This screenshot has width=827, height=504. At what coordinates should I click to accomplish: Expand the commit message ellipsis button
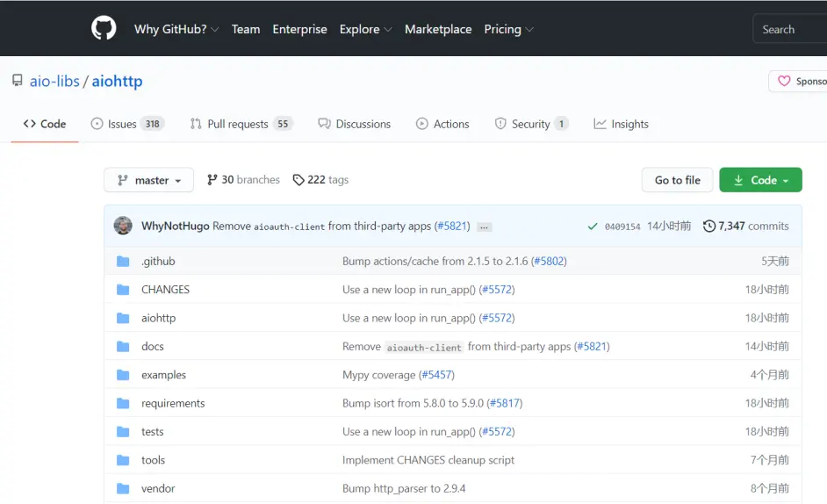[484, 227]
